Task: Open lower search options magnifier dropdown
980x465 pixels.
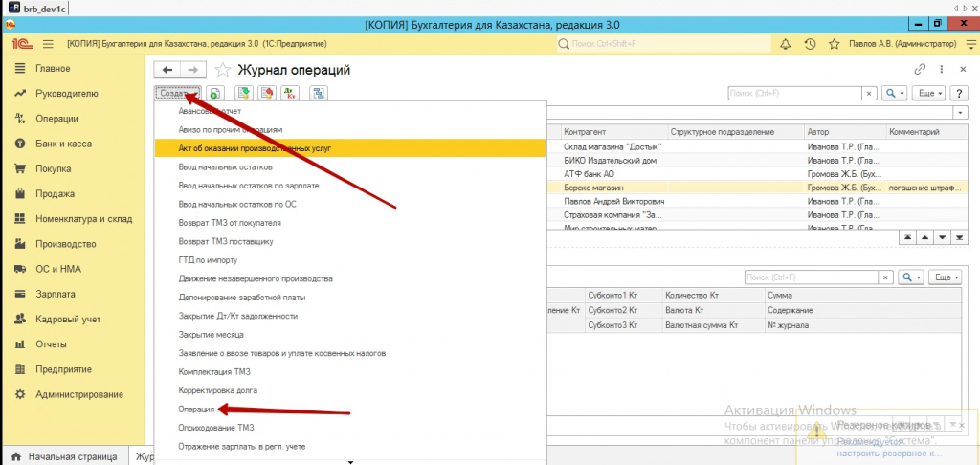Action: (x=911, y=277)
